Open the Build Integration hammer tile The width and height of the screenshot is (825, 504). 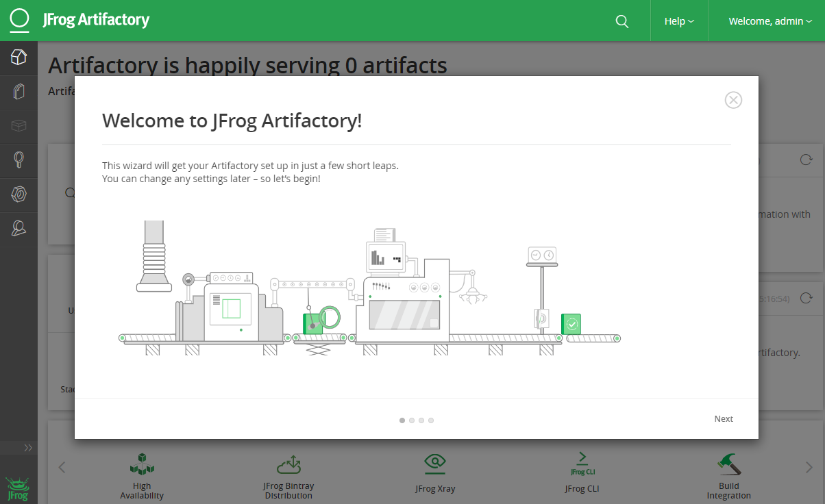728,464
